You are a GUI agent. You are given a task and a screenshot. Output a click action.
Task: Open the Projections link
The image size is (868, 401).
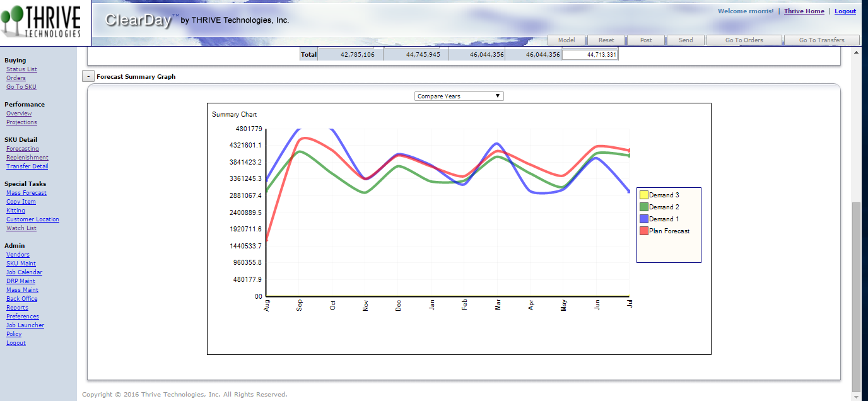[x=21, y=122]
